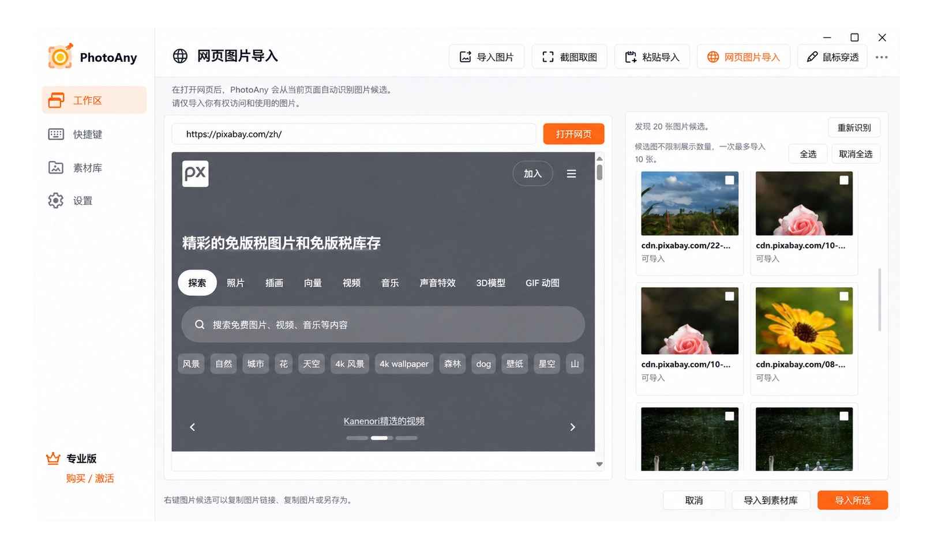The height and width of the screenshot is (560, 934).
Task: Switch to the 插画 tab
Action: 274,283
